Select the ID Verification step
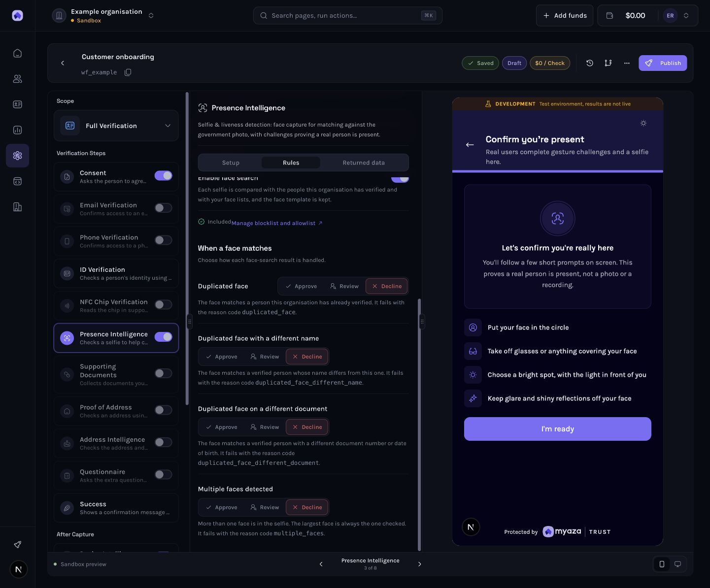This screenshot has width=710, height=588. pos(116,273)
